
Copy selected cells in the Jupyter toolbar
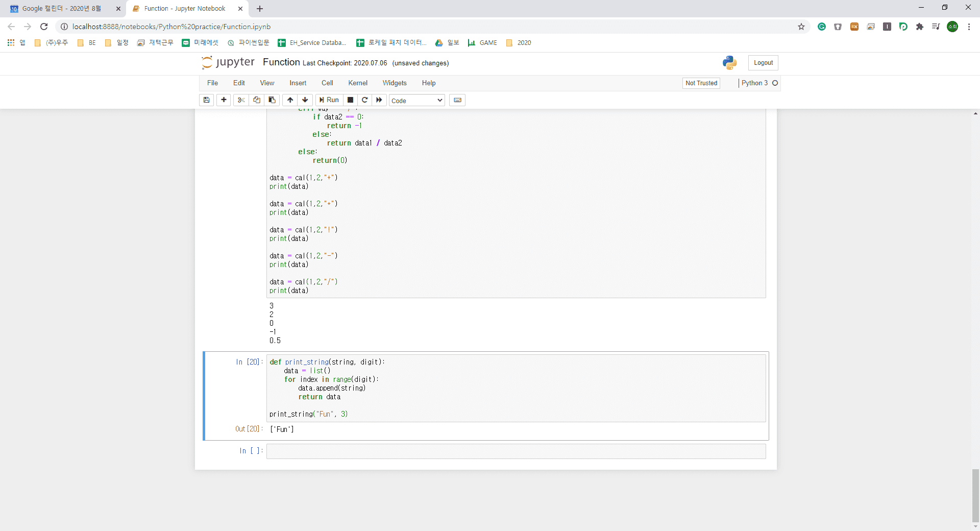point(257,100)
